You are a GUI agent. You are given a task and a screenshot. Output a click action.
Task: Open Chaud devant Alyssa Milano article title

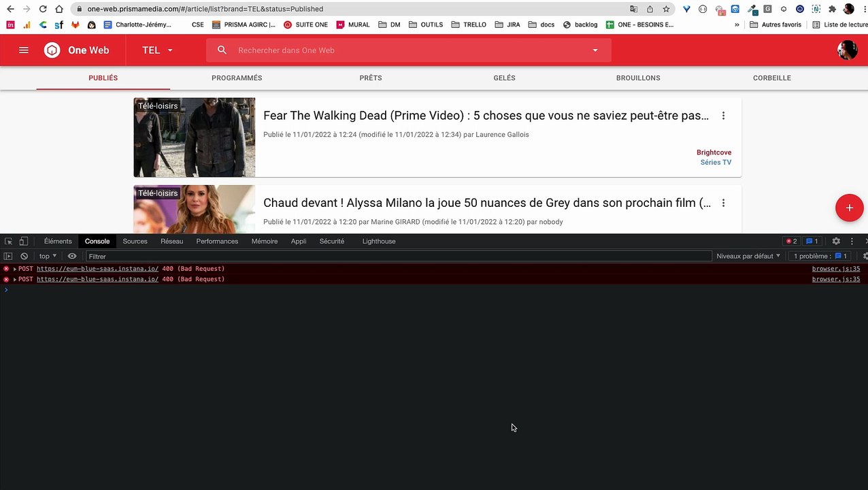[487, 203]
